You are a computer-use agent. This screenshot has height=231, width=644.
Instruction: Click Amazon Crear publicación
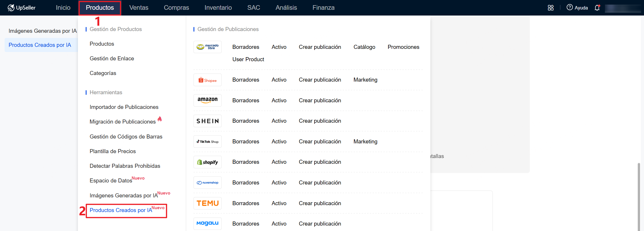pos(320,100)
